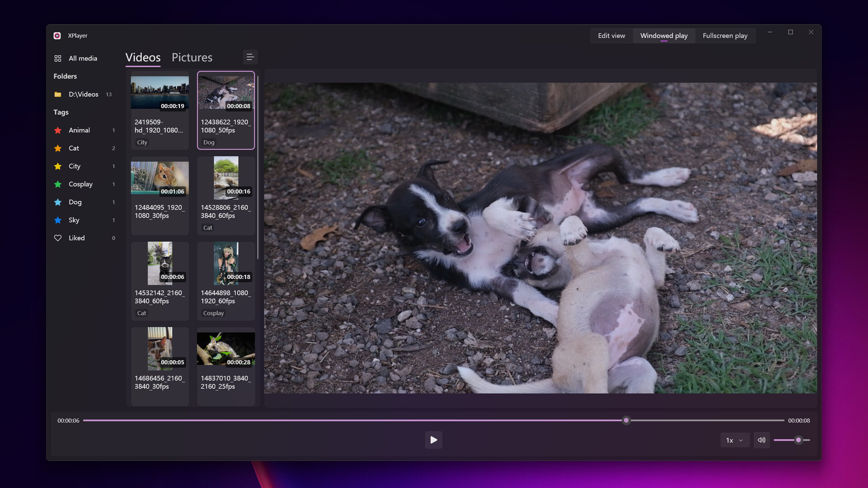
Task: Click the Animal tag star icon
Action: pyautogui.click(x=58, y=130)
